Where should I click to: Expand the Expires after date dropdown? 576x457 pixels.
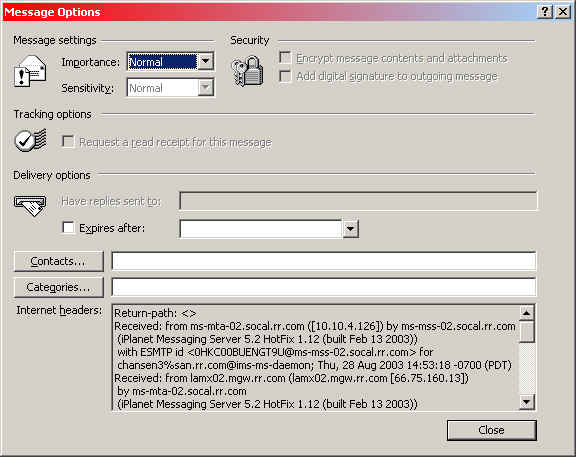click(x=350, y=228)
